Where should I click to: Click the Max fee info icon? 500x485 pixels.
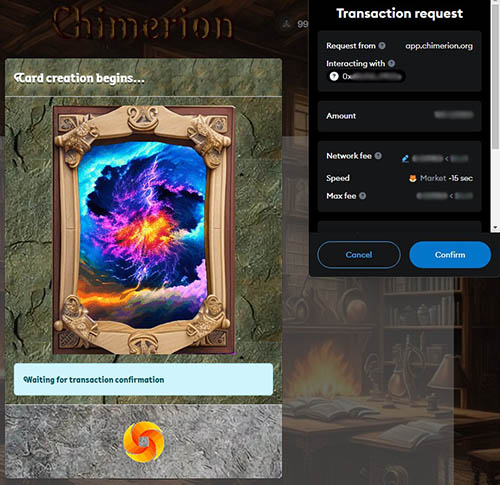(362, 196)
